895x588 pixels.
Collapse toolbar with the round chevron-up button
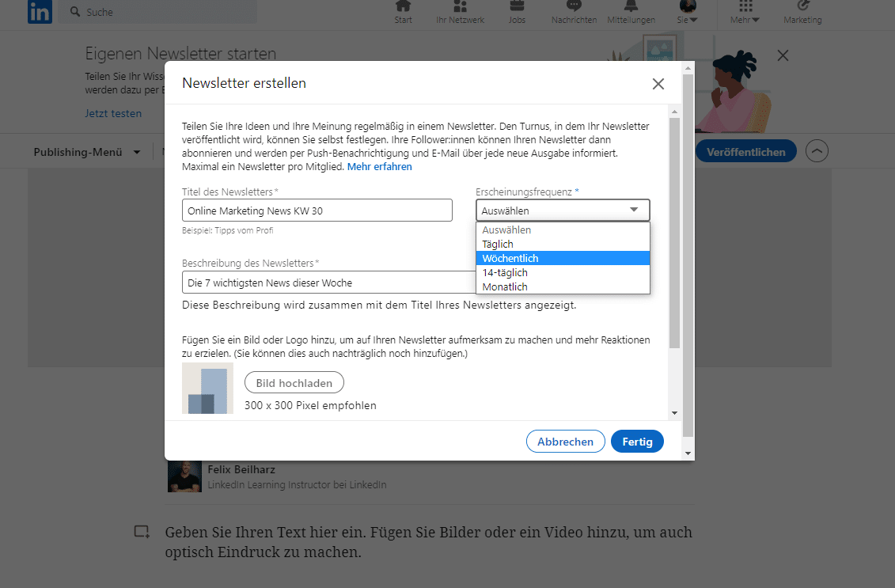(x=817, y=151)
